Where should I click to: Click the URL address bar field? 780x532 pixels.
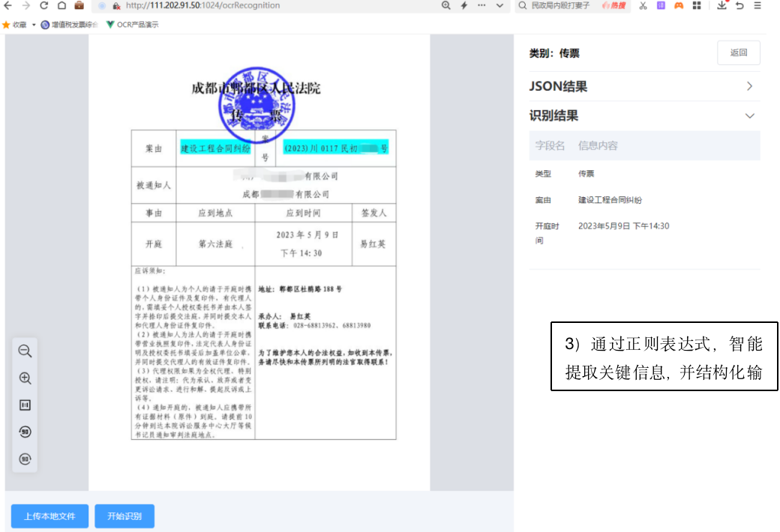tap(262, 5)
